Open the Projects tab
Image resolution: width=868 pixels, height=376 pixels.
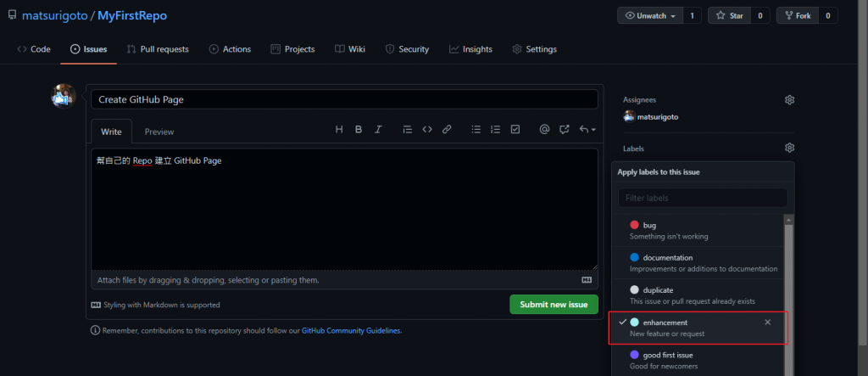tap(292, 48)
